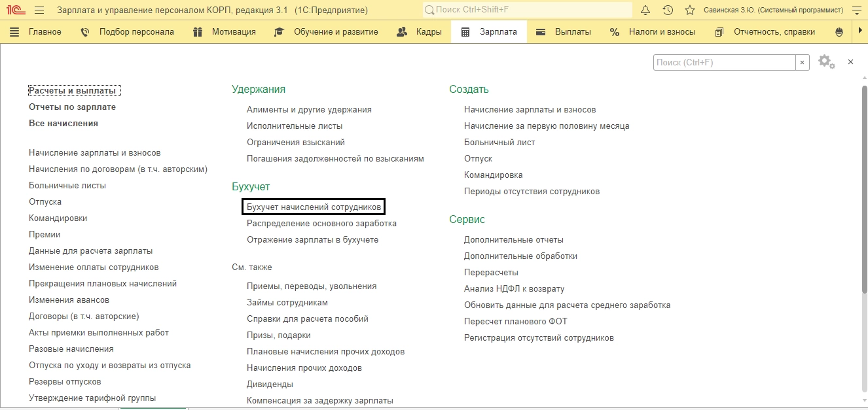Open Резервы отпусков
This screenshot has width=868, height=410.
pos(65,382)
